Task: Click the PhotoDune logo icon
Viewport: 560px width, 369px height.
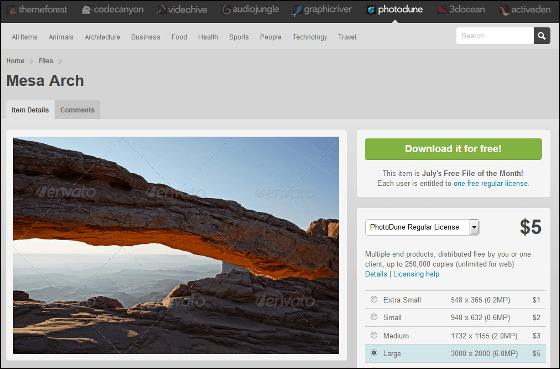Action: 371,10
